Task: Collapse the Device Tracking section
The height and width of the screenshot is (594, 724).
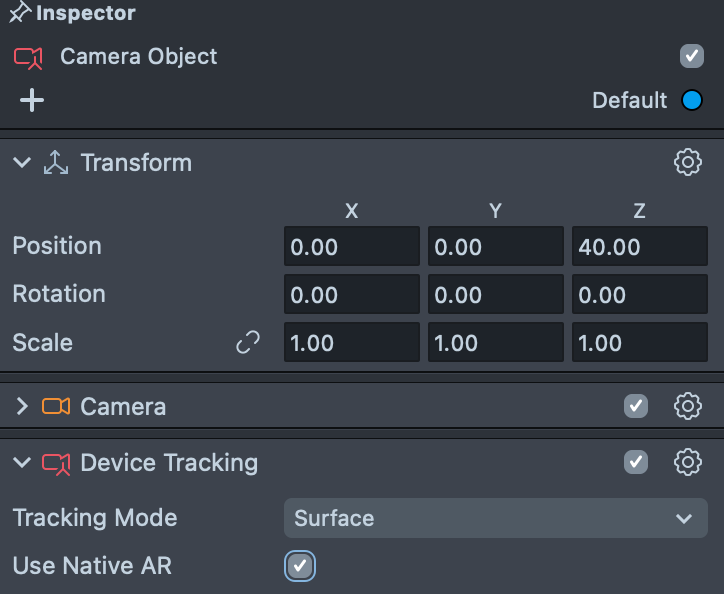Action: (x=22, y=463)
